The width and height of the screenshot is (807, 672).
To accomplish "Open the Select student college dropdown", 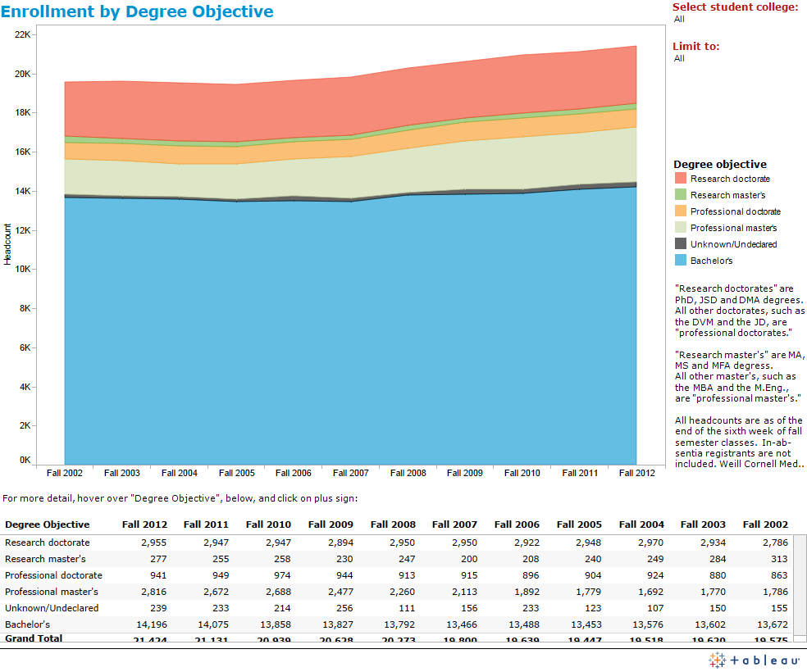I will click(x=679, y=19).
